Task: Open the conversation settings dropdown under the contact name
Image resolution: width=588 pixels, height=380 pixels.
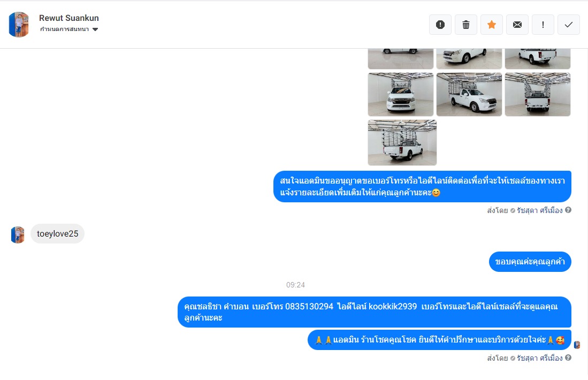Action: 69,29
